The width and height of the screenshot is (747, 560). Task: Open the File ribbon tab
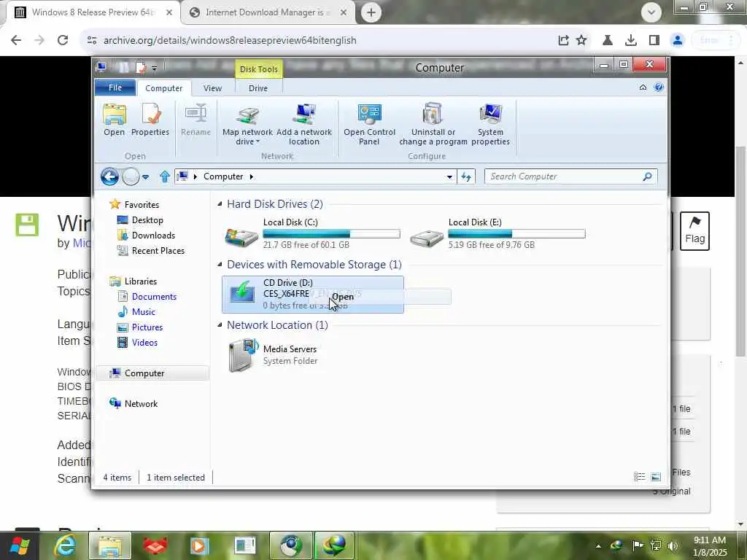[x=115, y=87]
